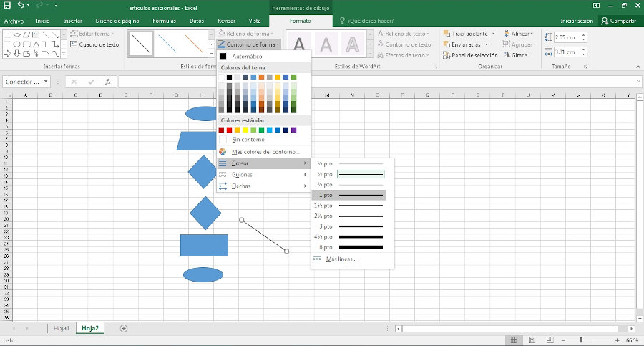
Task: Expand the Enviar atrás dropdown arrow
Action: 487,44
